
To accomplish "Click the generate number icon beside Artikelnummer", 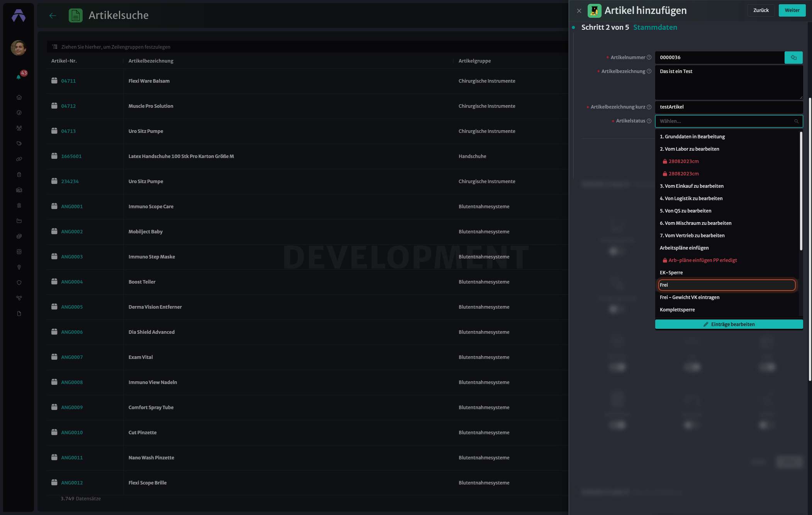I will (793, 58).
